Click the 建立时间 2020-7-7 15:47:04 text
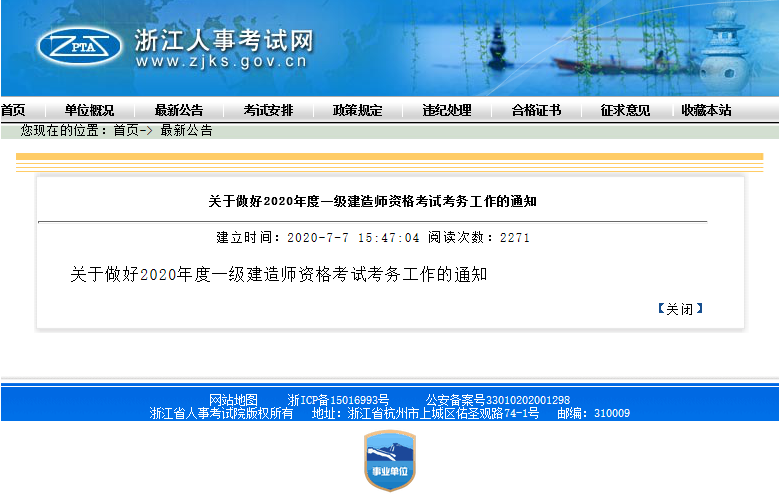The width and height of the screenshot is (780, 495). [x=317, y=237]
